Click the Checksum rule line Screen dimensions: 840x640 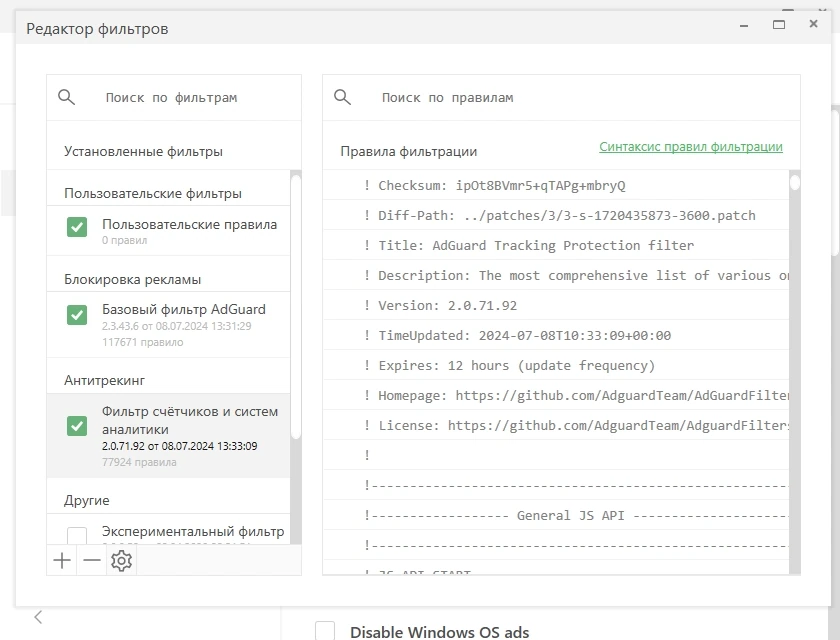(556, 185)
